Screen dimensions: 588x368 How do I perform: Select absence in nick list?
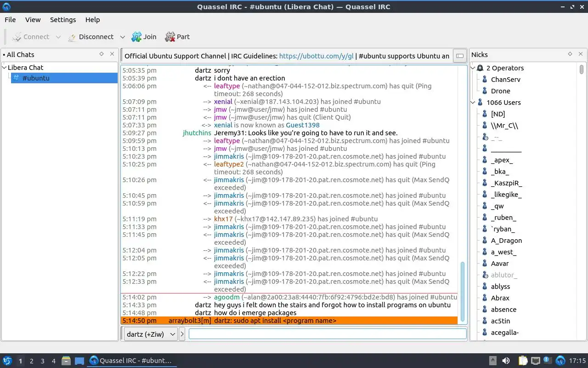tap(503, 310)
